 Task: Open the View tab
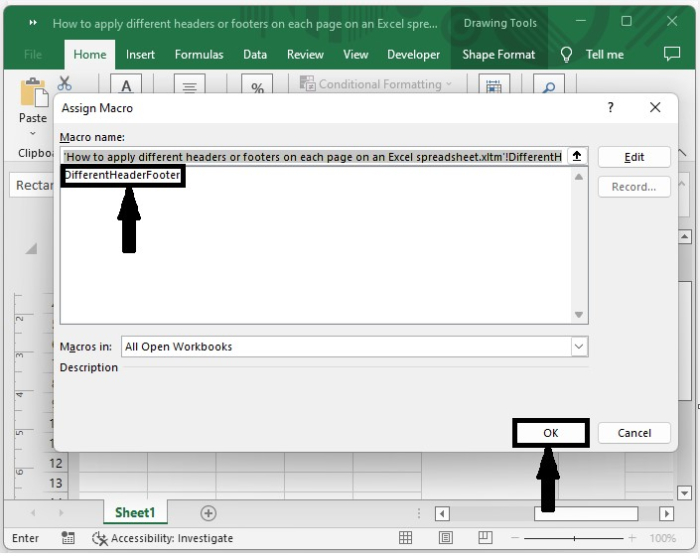356,54
